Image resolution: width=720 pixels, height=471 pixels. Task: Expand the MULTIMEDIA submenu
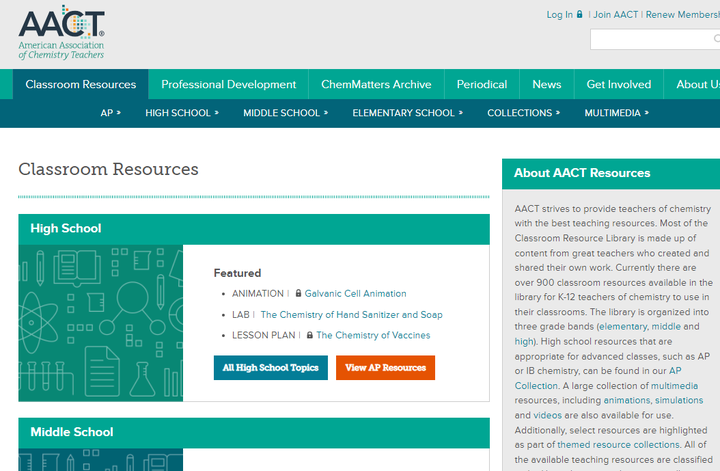point(617,113)
